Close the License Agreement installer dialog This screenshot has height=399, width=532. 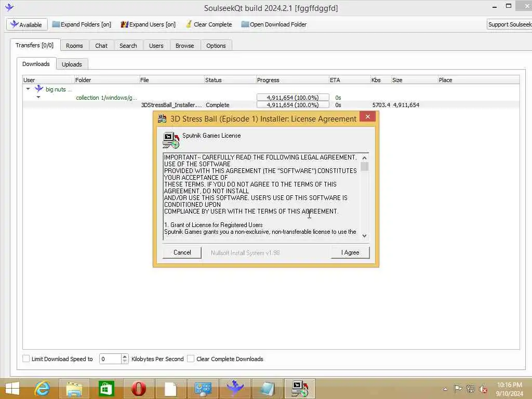pos(367,117)
